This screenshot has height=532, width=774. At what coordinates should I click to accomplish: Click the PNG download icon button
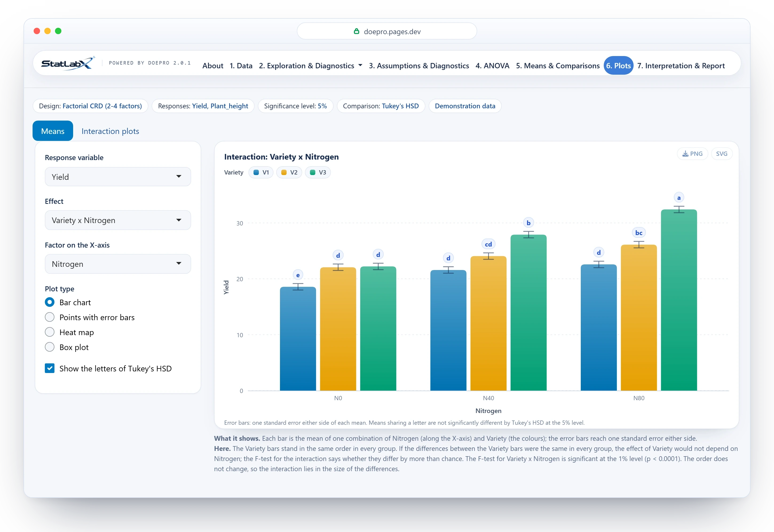tap(692, 154)
